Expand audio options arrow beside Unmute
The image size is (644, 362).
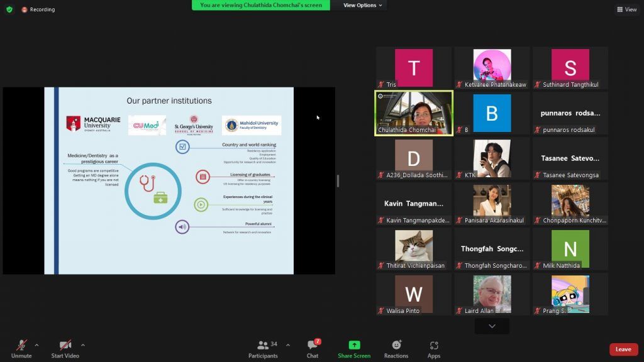point(36,345)
